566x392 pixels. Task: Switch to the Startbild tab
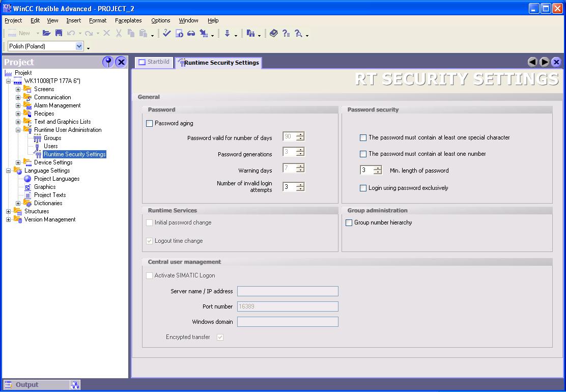pyautogui.click(x=154, y=62)
